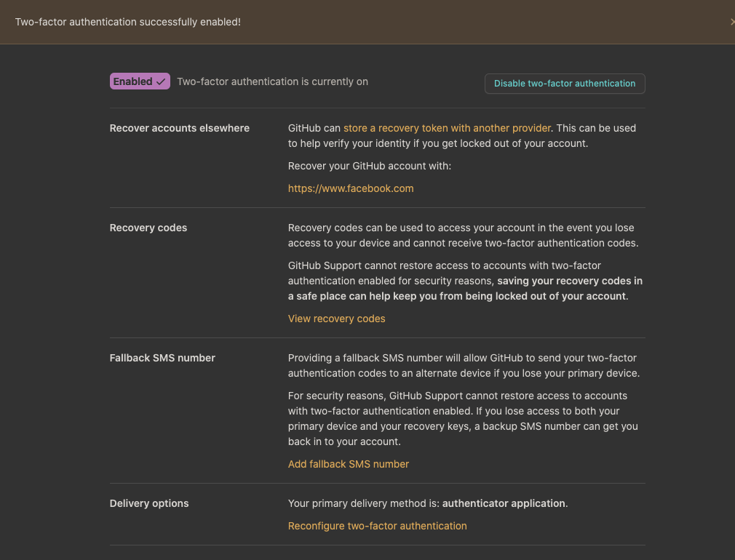Click the checkmark icon on the Enabled badge
Viewport: 735px width, 560px height.
(x=159, y=81)
